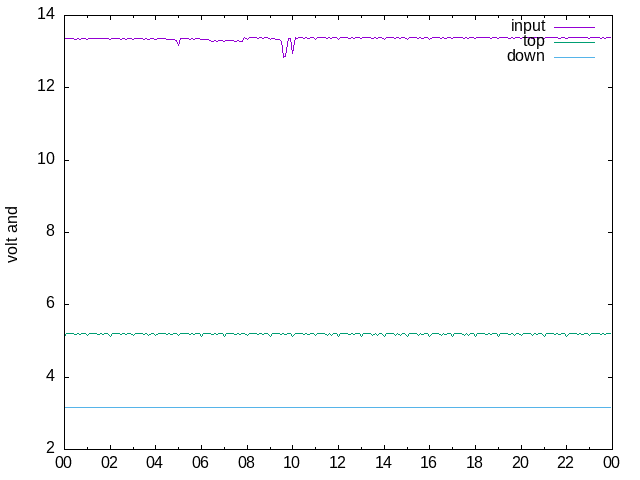Click the y-axis tick label 8
Image resolution: width=640 pixels, height=480 pixels.
point(48,232)
